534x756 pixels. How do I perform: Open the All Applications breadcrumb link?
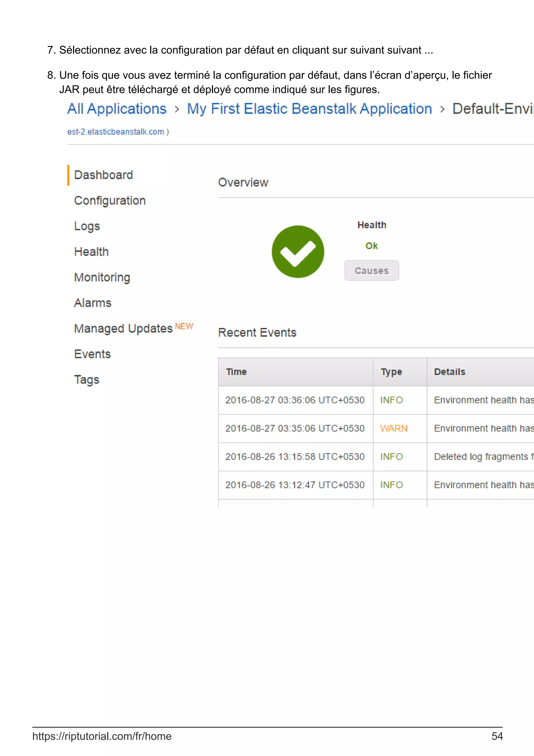(117, 109)
